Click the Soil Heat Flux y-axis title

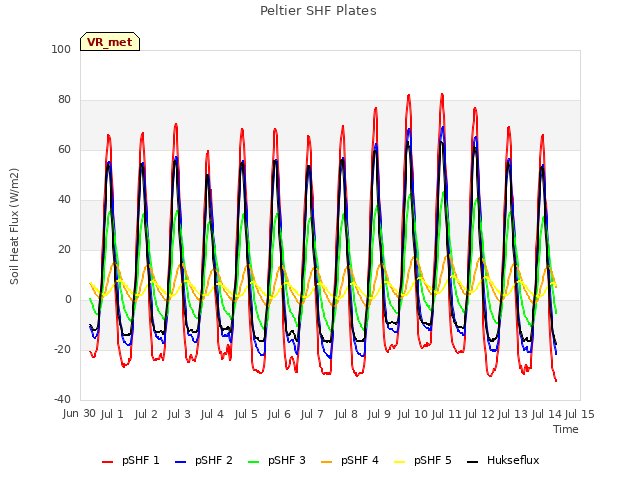[x=14, y=226]
